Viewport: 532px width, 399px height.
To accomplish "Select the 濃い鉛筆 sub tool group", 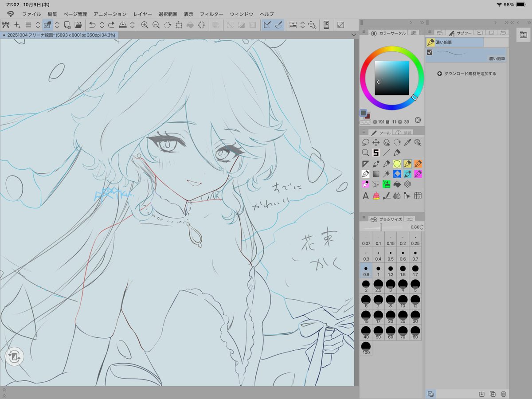I will [454, 42].
